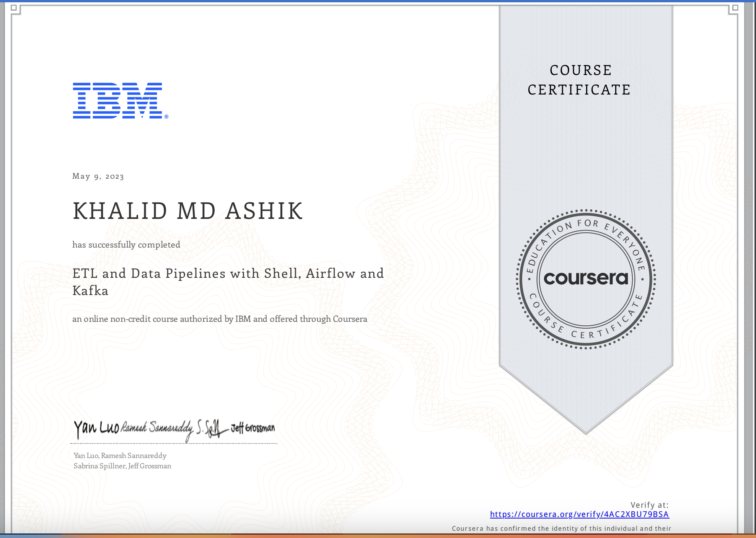This screenshot has width=756, height=538.
Task: Click the Yan Luo signature
Action: [96, 429]
